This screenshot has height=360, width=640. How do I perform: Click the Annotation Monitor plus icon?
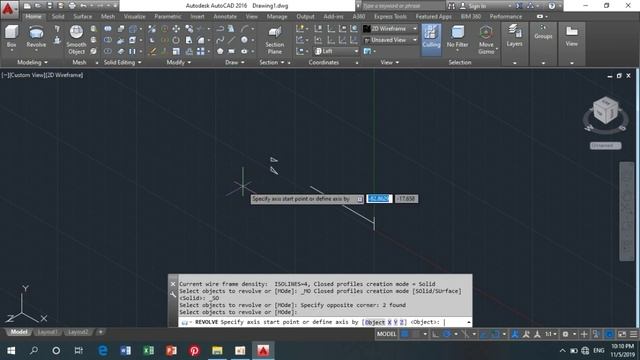click(584, 334)
